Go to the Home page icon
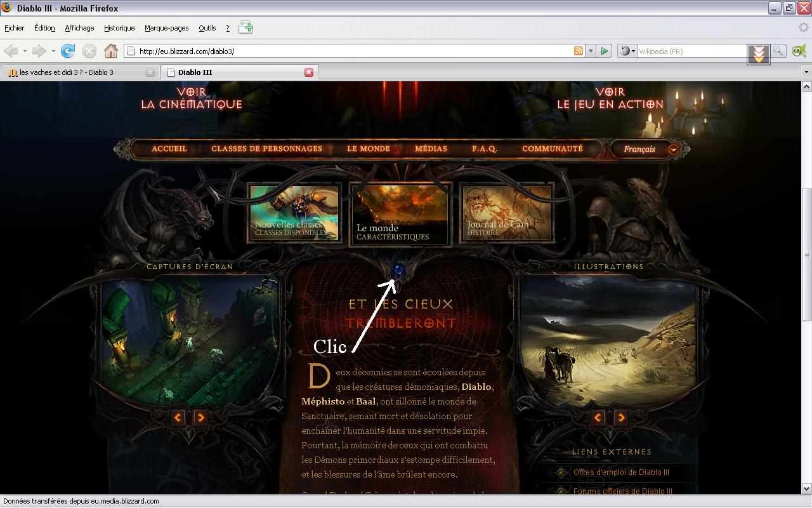Screen dimensions: 812x508 111,51
